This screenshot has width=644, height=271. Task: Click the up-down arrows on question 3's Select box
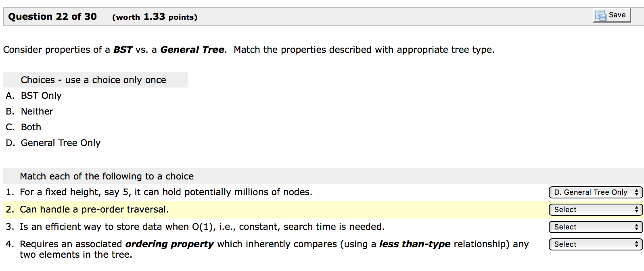[x=636, y=227]
